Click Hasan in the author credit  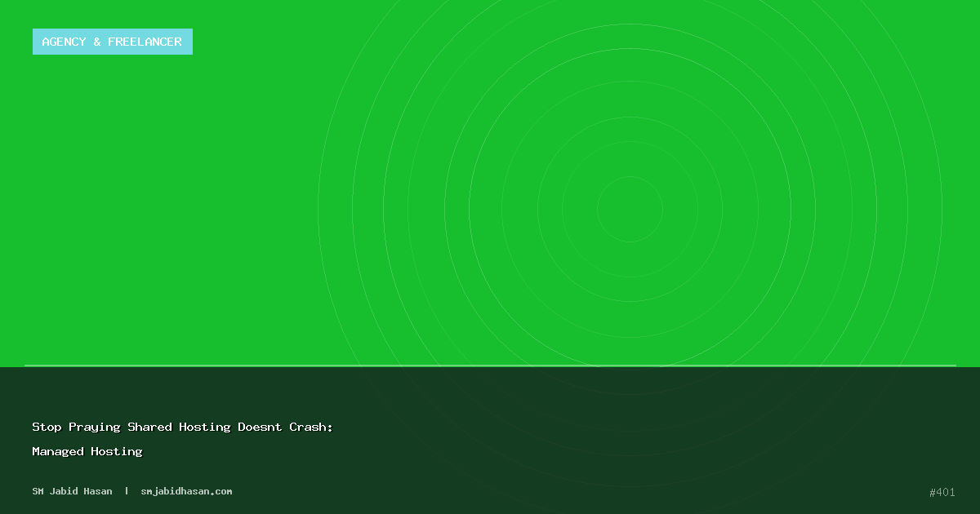coord(96,491)
